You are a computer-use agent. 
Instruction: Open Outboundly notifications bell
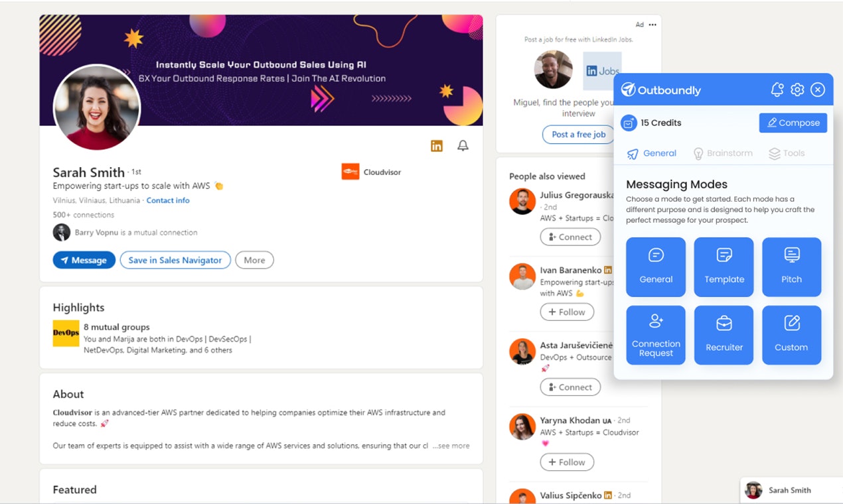click(x=777, y=90)
